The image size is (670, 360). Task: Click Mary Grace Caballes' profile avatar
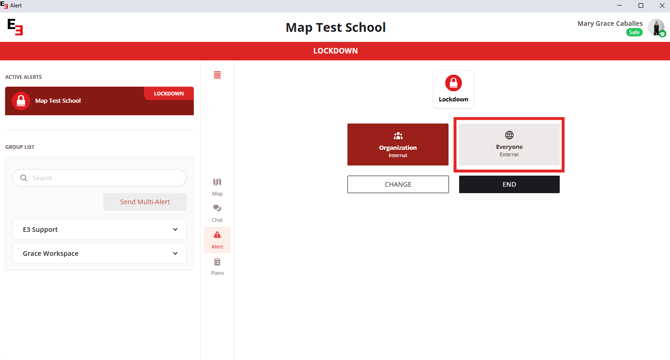coord(656,27)
